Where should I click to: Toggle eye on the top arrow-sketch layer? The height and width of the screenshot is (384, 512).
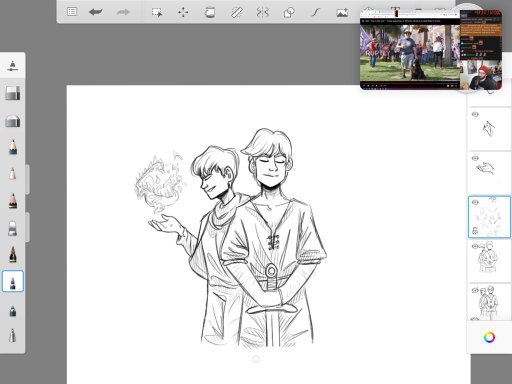[x=475, y=114]
